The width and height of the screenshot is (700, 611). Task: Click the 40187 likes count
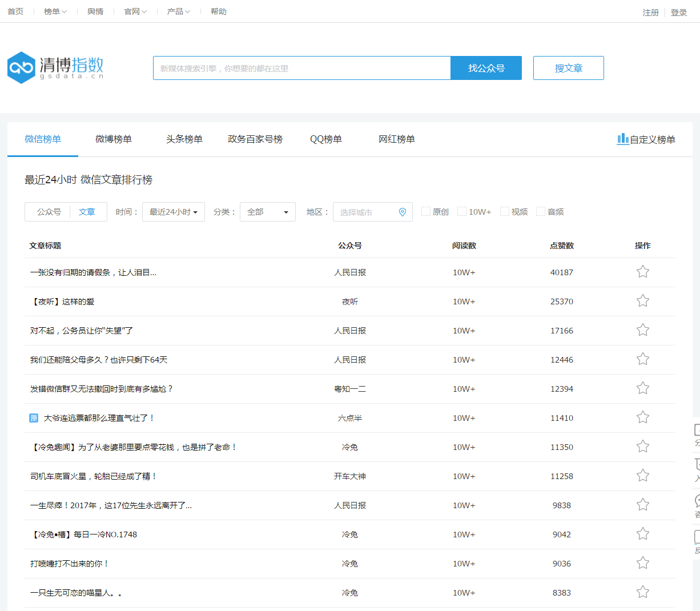click(x=562, y=272)
